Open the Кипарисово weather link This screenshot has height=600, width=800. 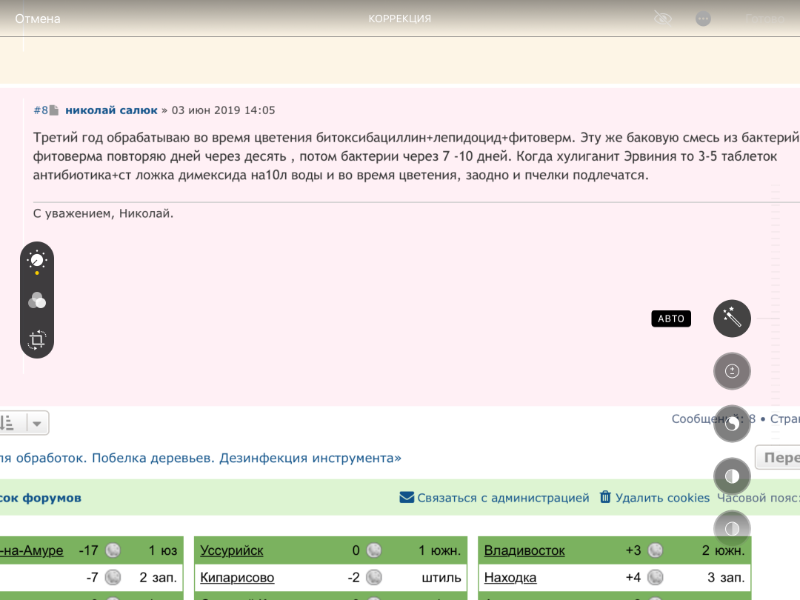click(x=237, y=577)
